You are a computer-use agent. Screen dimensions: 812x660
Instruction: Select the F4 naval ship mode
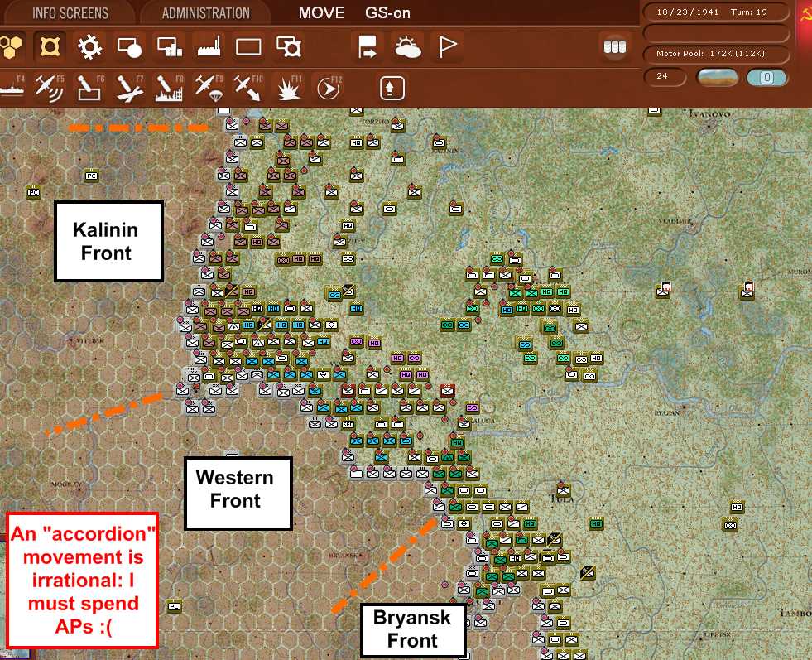coord(12,88)
